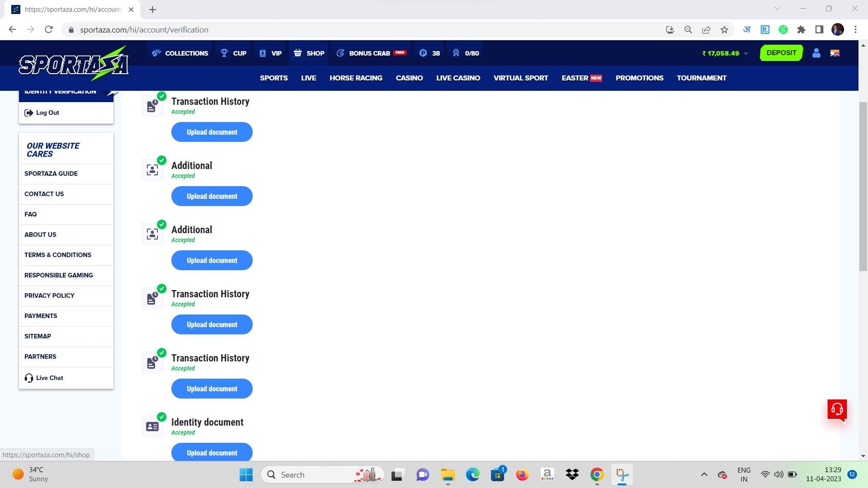Image resolution: width=868 pixels, height=488 pixels.
Task: Open the EASTER promotions section
Action: (x=581, y=78)
